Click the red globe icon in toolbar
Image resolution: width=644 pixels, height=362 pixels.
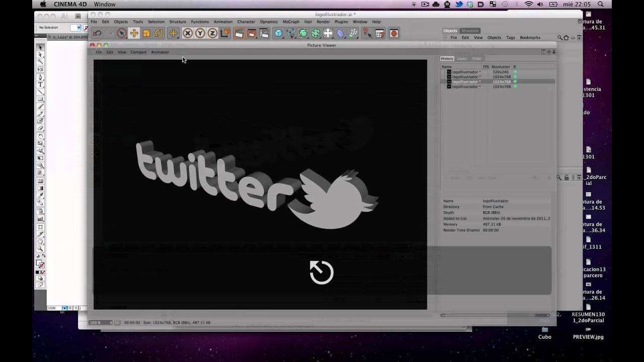coord(394,34)
